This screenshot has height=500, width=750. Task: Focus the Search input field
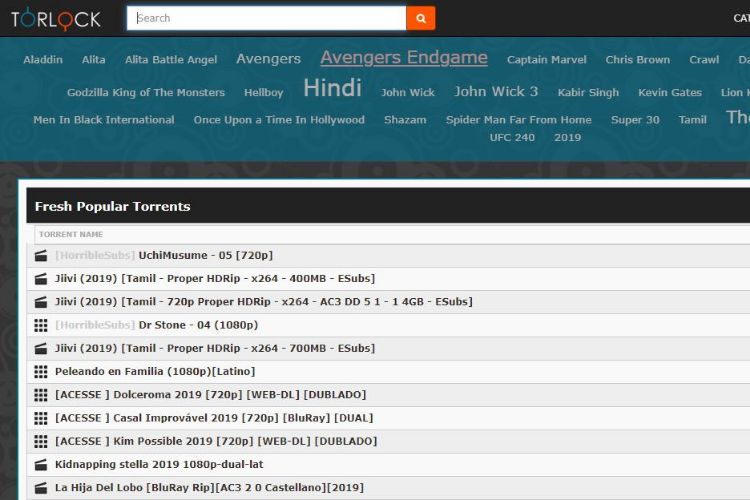click(266, 18)
